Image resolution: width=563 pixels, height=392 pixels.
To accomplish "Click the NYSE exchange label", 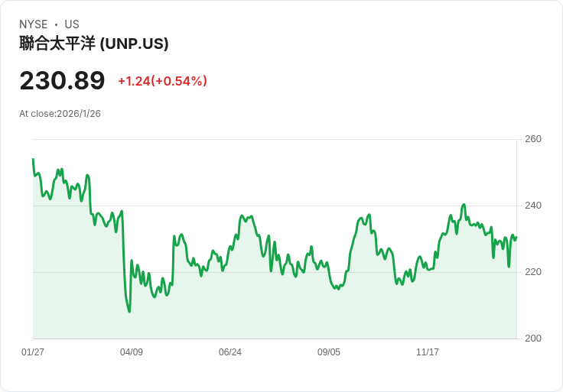I will [x=34, y=24].
